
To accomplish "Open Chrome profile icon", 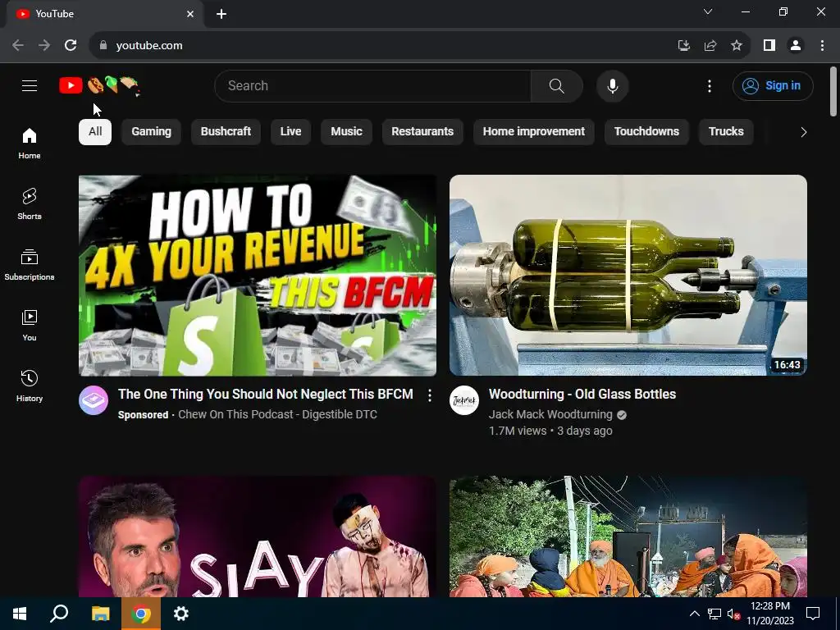I will (x=796, y=46).
